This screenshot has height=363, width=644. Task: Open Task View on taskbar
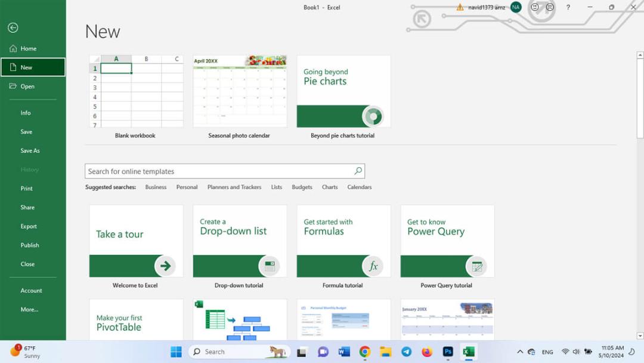point(302,352)
